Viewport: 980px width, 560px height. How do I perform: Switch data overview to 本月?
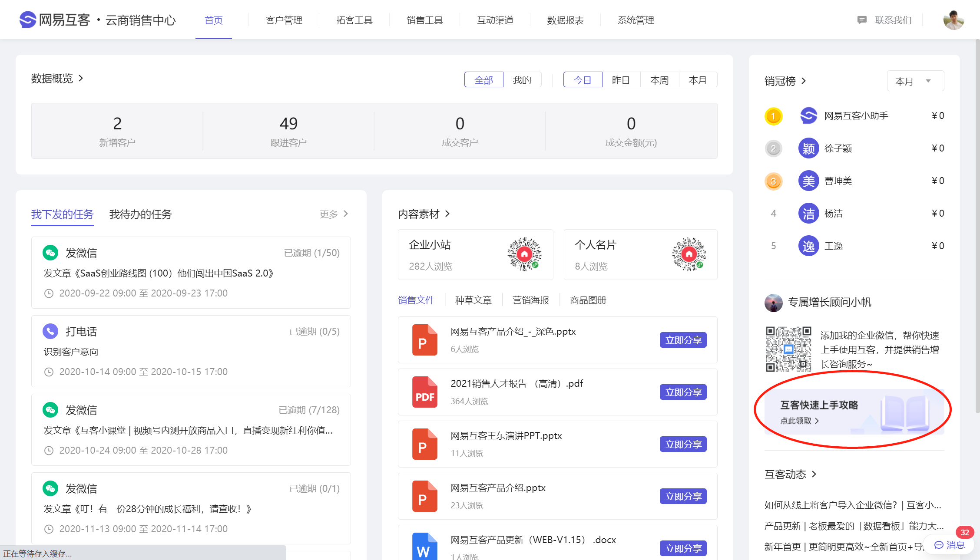[x=698, y=80]
